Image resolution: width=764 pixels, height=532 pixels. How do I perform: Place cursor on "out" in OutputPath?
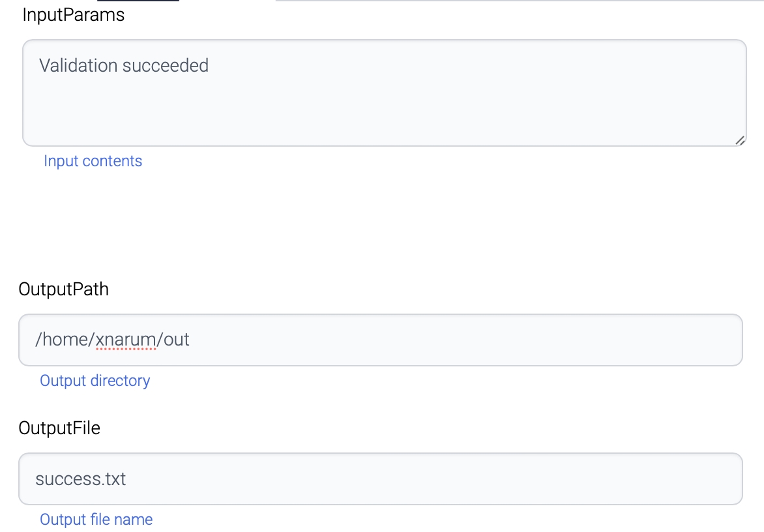pyautogui.click(x=177, y=340)
